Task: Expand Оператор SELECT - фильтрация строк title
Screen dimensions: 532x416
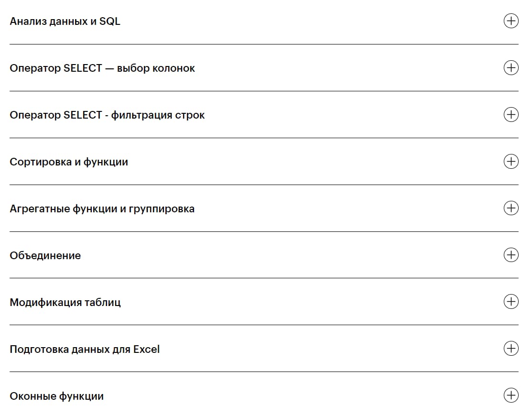Action: click(x=107, y=115)
